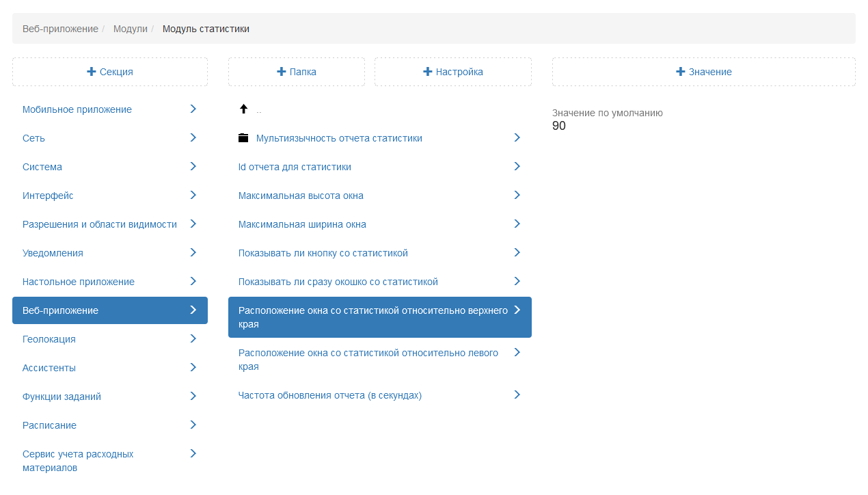The height and width of the screenshot is (495, 868).
Task: Navigate to Модули breadcrumb
Action: point(131,29)
